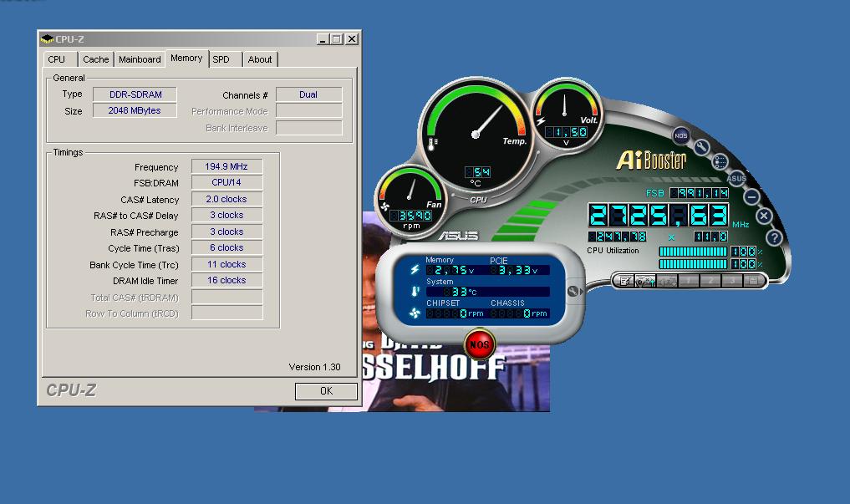
Task: Click the RAS# to CAS# Delay value field
Action: (x=227, y=215)
